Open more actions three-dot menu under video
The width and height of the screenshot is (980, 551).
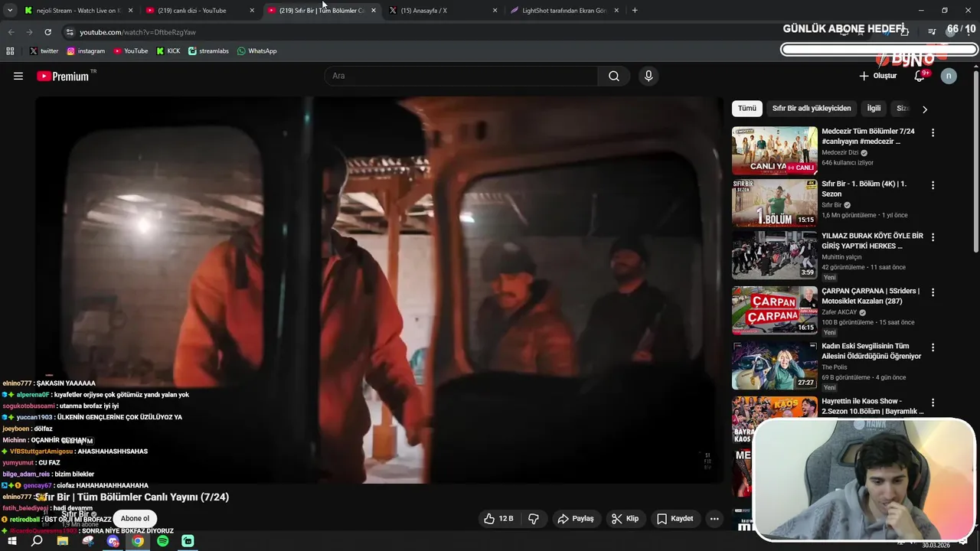(x=714, y=519)
